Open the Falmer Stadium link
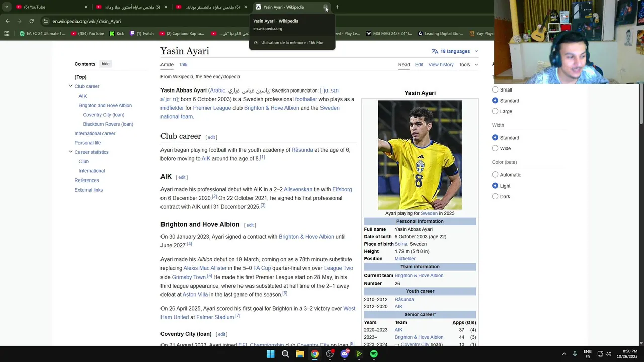The image size is (644, 362). pos(215,317)
